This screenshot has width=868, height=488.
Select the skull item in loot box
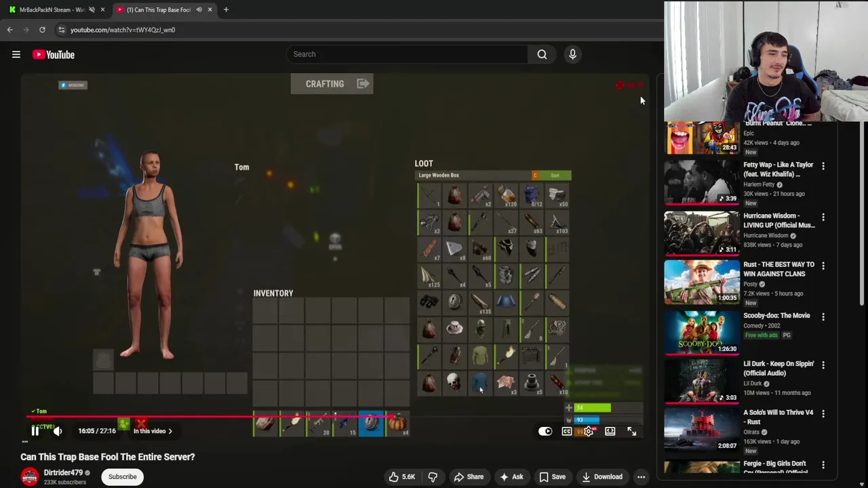pyautogui.click(x=454, y=383)
